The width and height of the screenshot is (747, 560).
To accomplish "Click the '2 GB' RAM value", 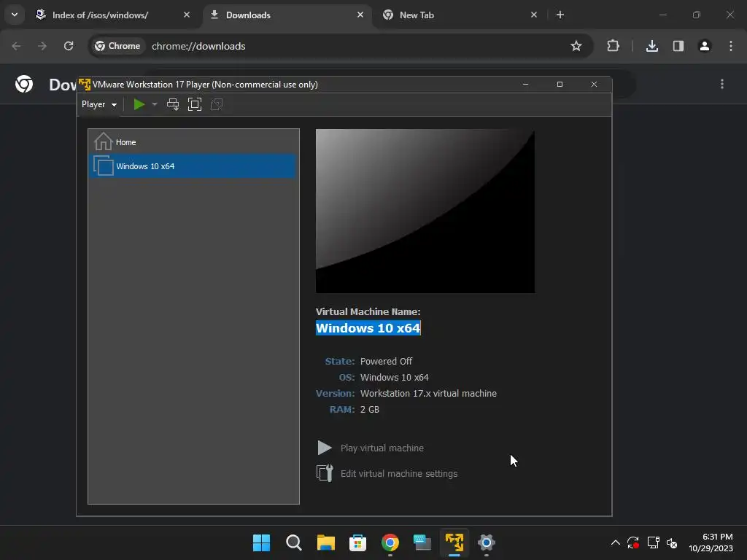I will point(370,410).
